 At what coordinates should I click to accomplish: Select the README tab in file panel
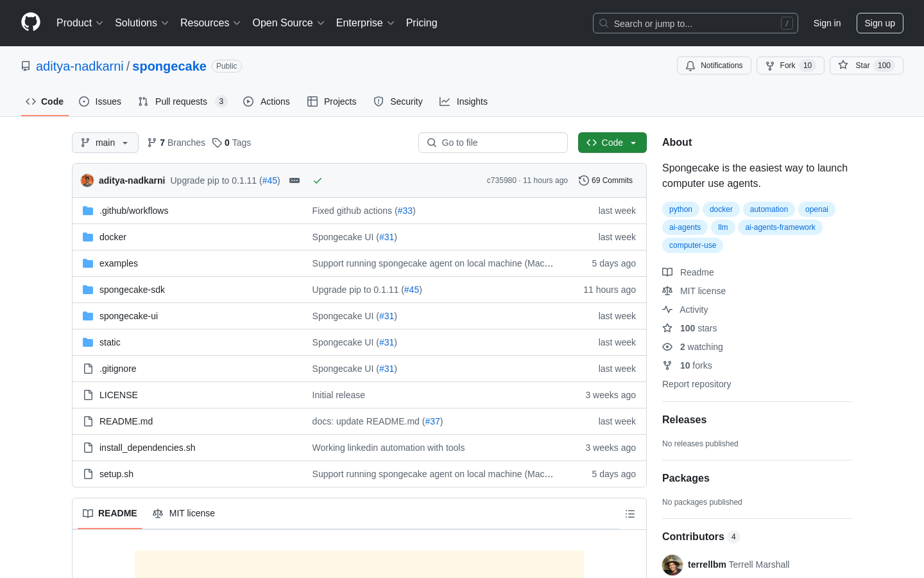(110, 513)
